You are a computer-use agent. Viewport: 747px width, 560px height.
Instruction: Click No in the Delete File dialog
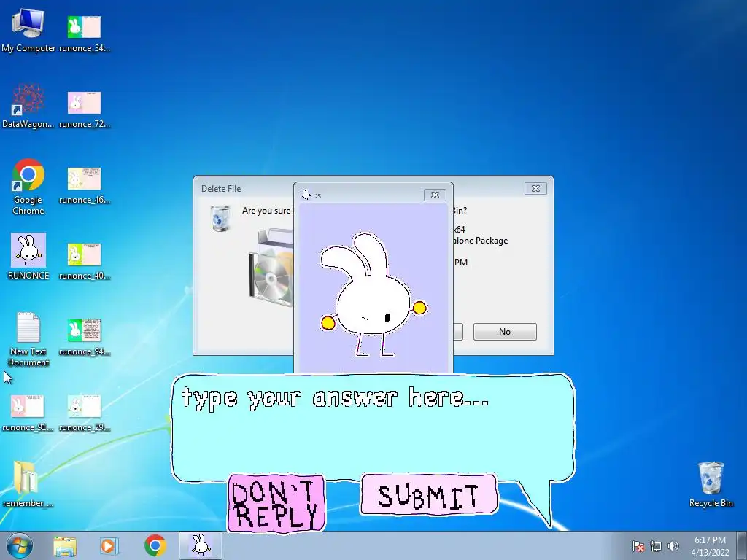pyautogui.click(x=505, y=332)
